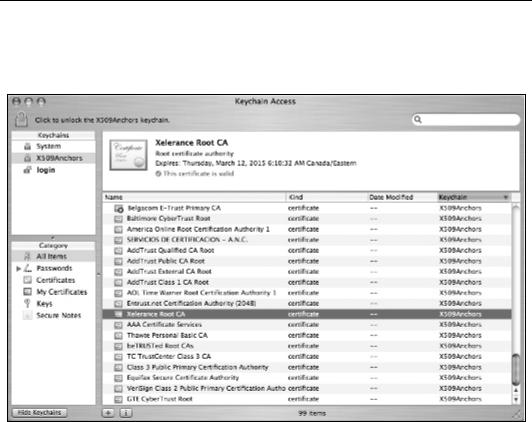
Task: Click certificate icon beside Equifax Secure Certificate Authority
Action: 118,378
